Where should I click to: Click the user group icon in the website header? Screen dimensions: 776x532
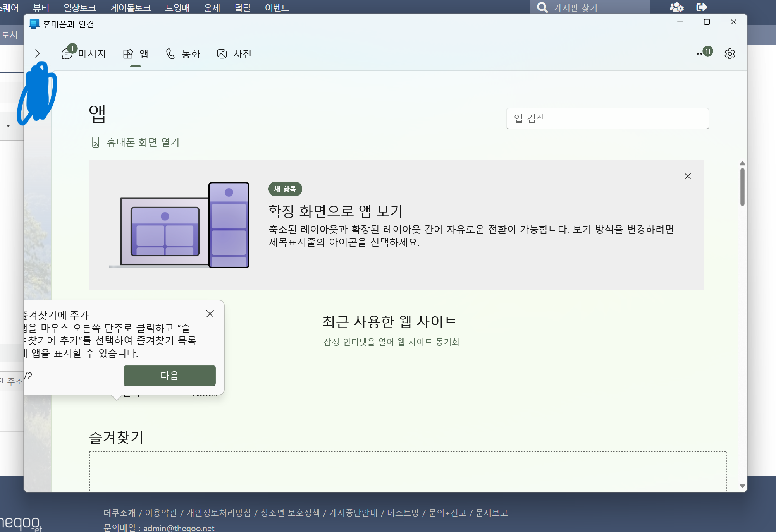tap(676, 7)
